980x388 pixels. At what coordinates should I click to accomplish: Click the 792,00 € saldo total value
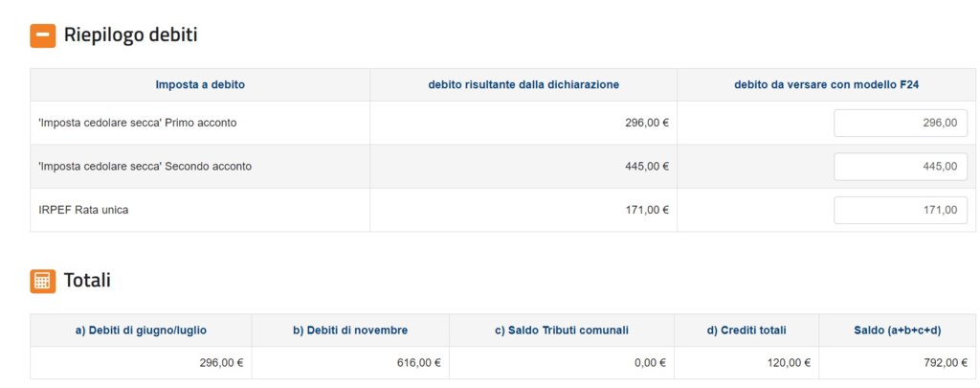tap(947, 363)
